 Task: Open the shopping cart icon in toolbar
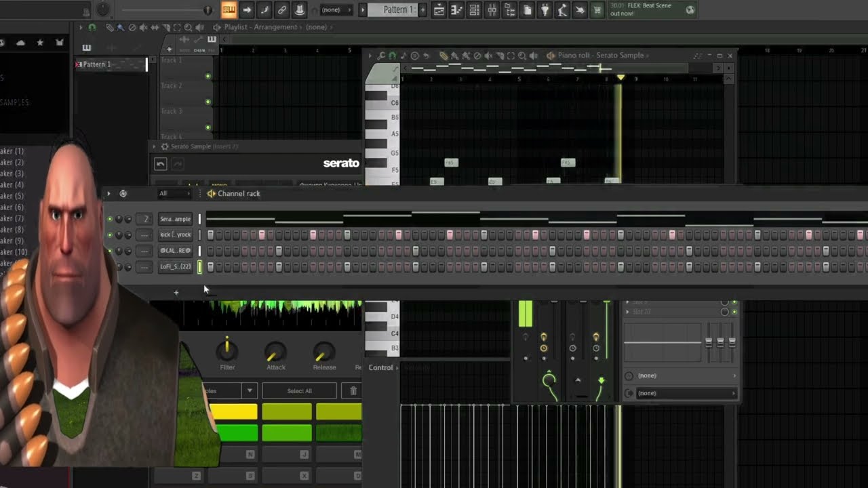tap(597, 9)
